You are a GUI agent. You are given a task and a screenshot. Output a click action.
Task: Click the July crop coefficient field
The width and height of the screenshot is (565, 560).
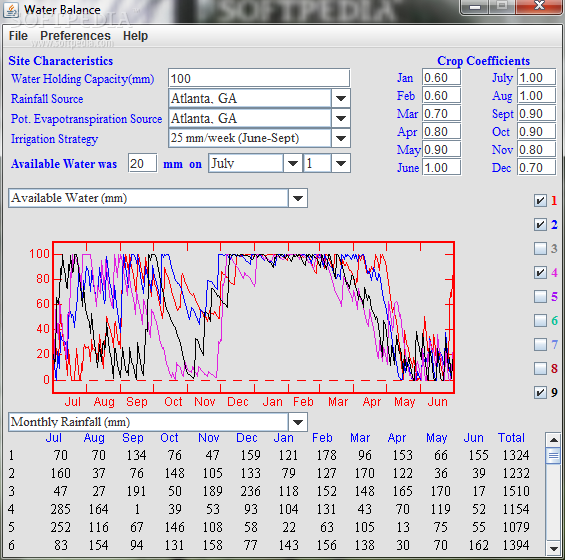point(537,77)
